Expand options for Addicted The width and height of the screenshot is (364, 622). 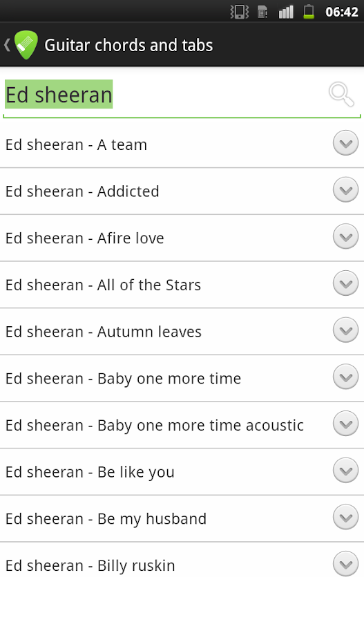346,189
